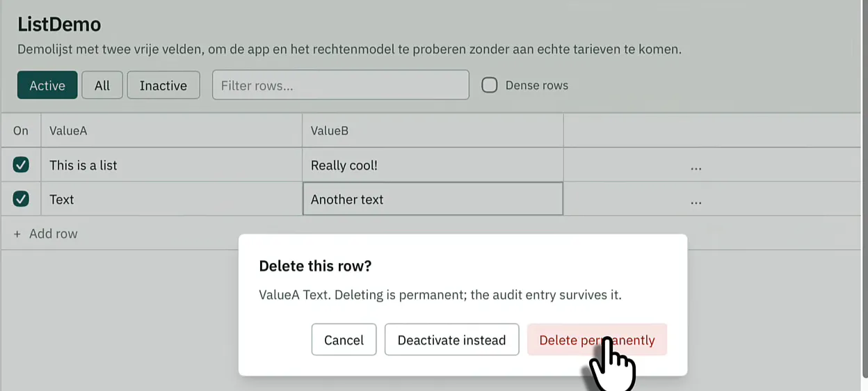
Task: Select the 'Really cool!' cell
Action: tap(433, 165)
